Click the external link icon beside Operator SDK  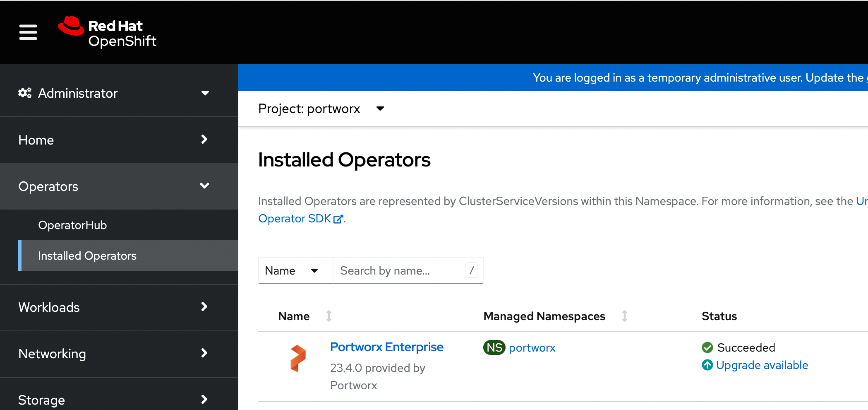tap(339, 219)
